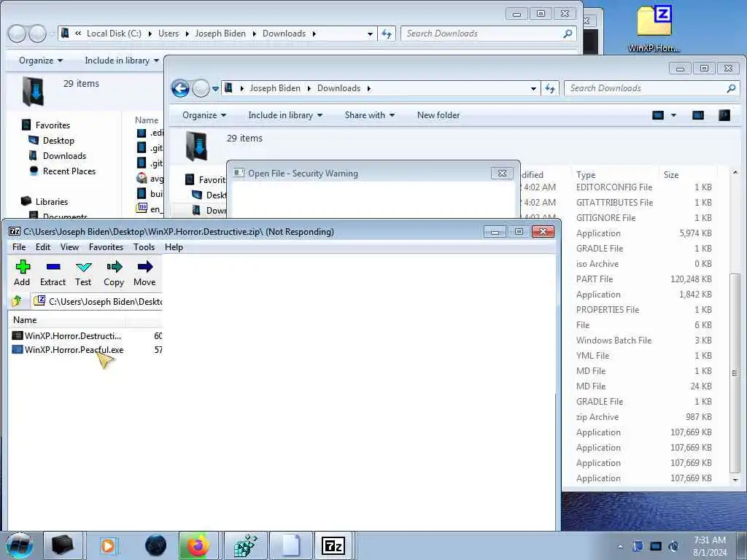Open the Share with dropdown
Screen dimensions: 747x560
click(x=370, y=115)
